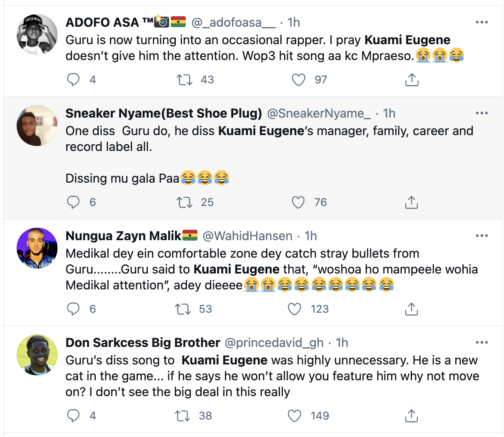The height and width of the screenshot is (437, 504).
Task: Like Nungua Zayn Malik's tweet
Action: pos(294,309)
